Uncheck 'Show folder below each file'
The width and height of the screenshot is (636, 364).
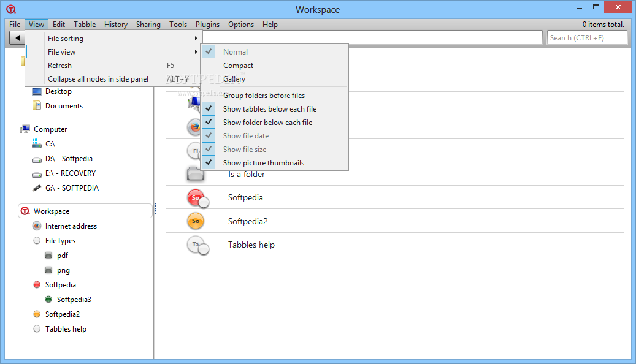267,122
